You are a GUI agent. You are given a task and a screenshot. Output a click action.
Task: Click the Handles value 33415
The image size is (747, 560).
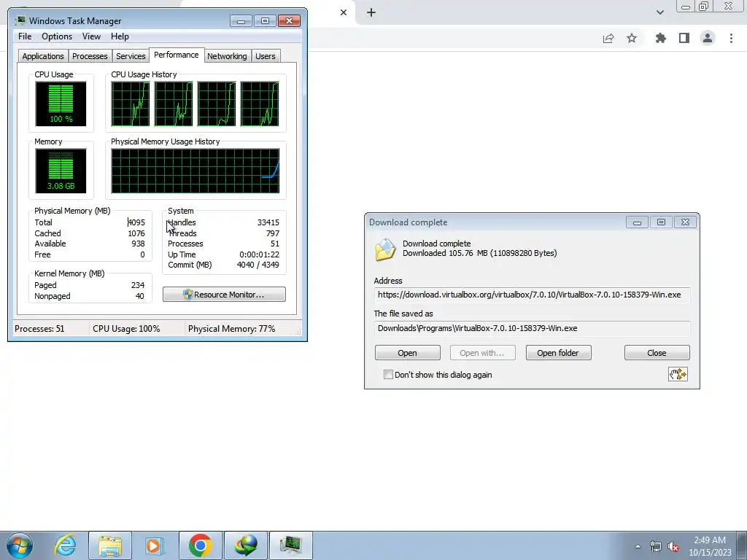(x=268, y=222)
